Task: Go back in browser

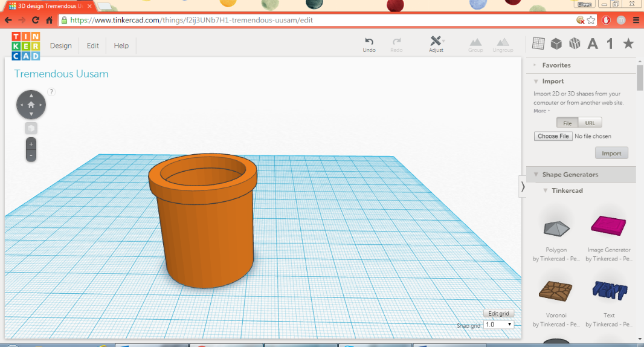Action: click(8, 20)
